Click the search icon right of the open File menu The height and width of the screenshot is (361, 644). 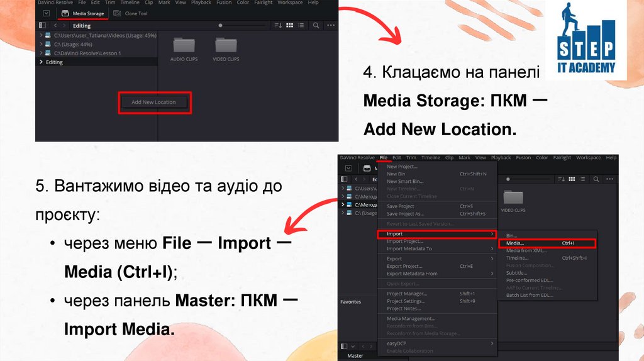(596, 179)
